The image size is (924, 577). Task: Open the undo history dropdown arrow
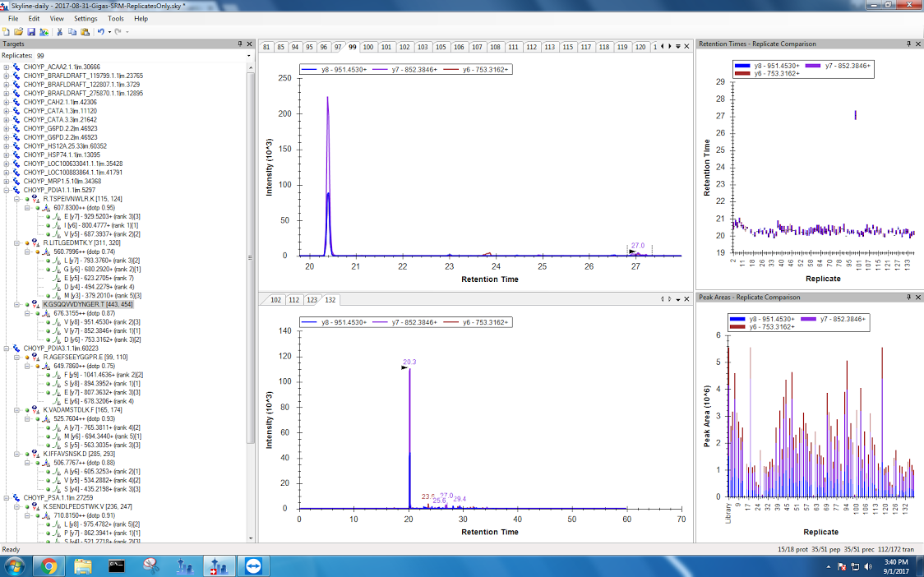tap(108, 32)
